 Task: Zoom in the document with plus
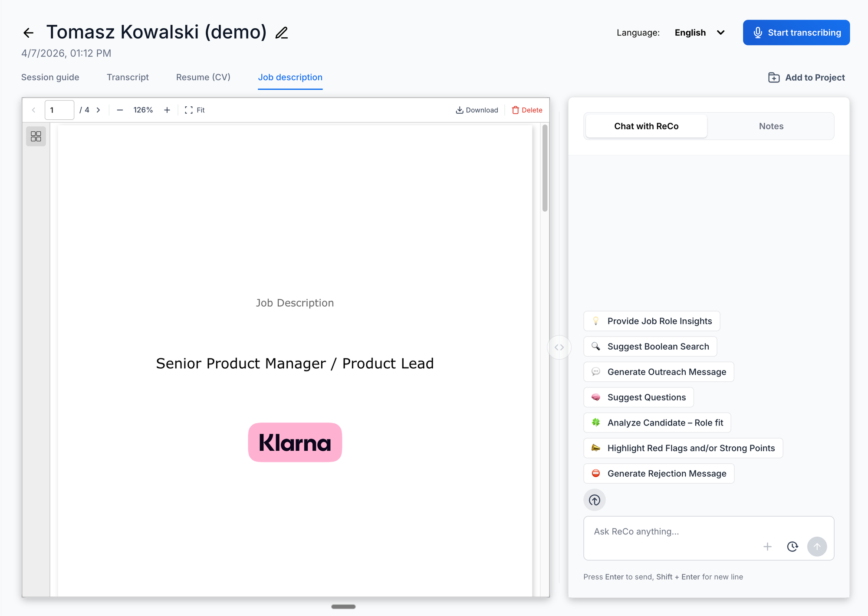pyautogui.click(x=167, y=110)
